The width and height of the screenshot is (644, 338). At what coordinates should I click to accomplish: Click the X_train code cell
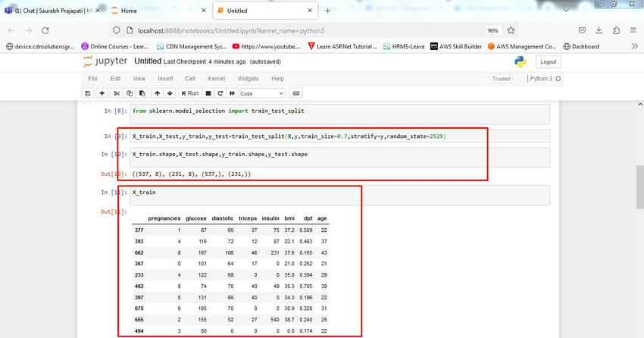[x=339, y=195]
